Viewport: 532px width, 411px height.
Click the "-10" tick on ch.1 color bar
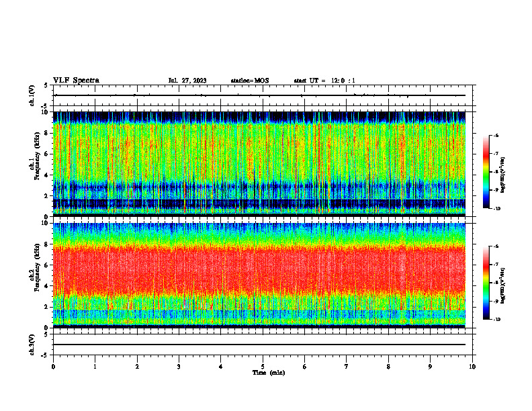497,209
